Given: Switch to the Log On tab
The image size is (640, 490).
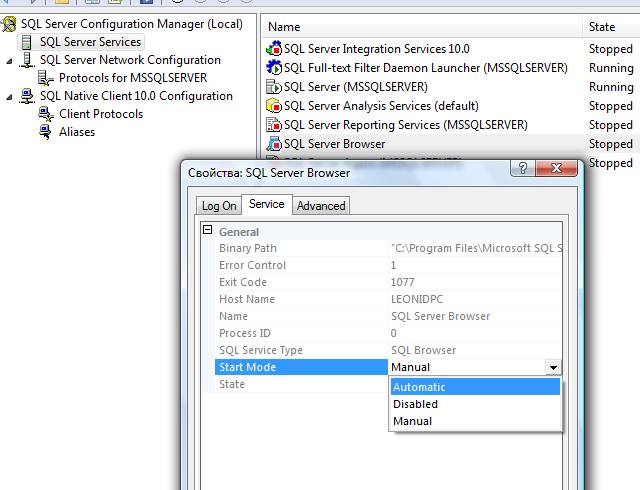Looking at the screenshot, I should tap(219, 206).
